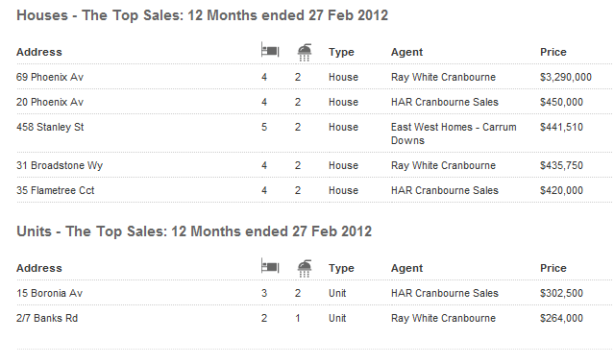Open the 69 Phoenix Av listing
614x364 pixels.
pyautogui.click(x=50, y=77)
